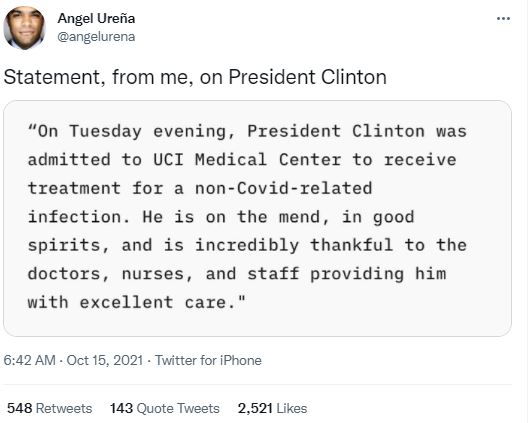
Task: Click the 'UCI Medical Center' line in the statement
Action: pyautogui.click(x=242, y=159)
